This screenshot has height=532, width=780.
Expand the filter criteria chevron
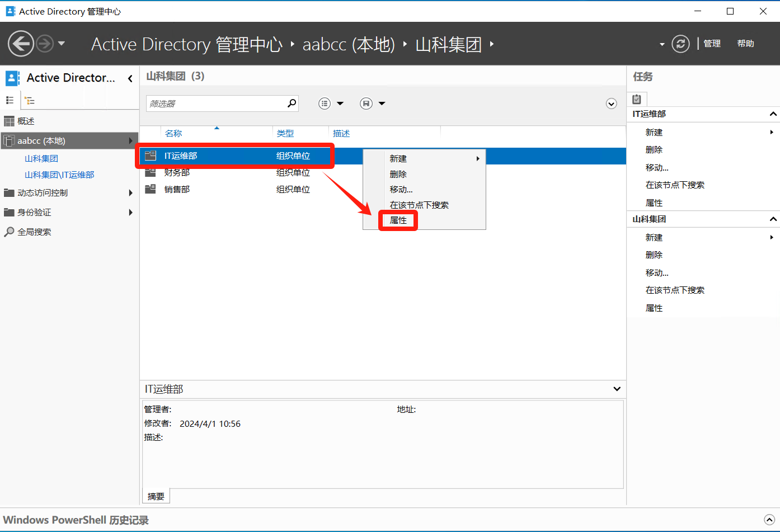(x=611, y=103)
